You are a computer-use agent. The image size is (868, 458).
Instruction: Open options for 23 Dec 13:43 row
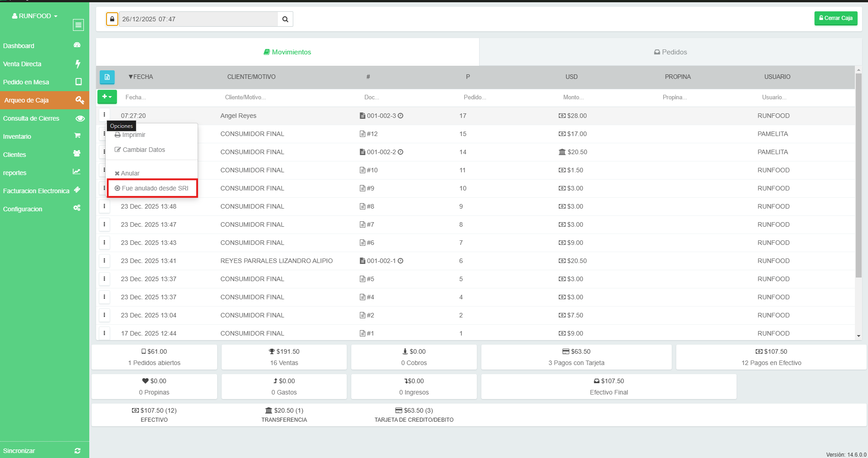(x=104, y=243)
